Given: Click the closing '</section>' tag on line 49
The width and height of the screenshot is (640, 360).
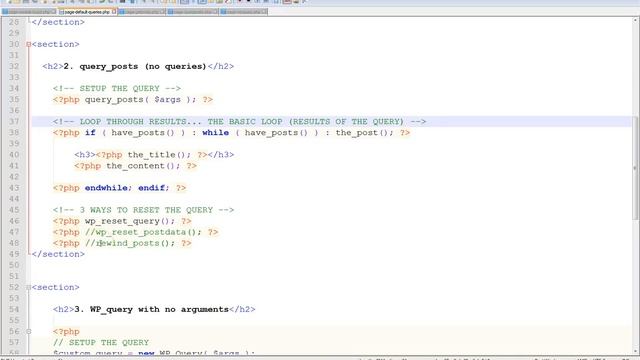Looking at the screenshot, I should 58,254.
